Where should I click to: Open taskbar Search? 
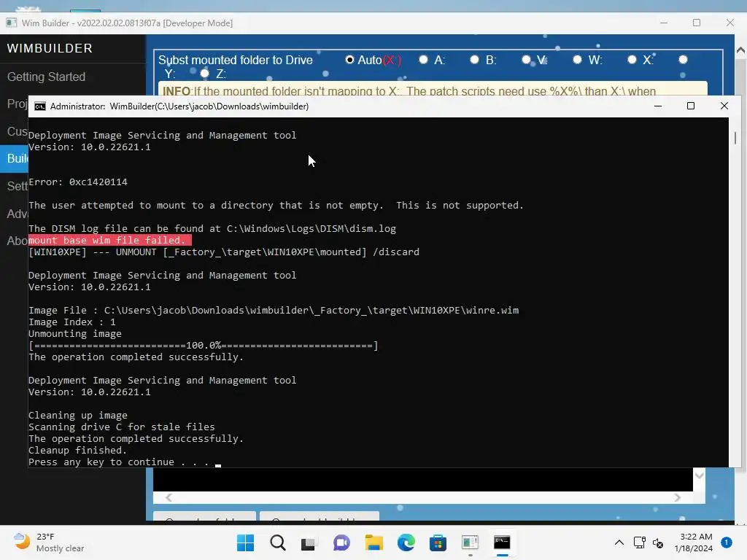(277, 542)
